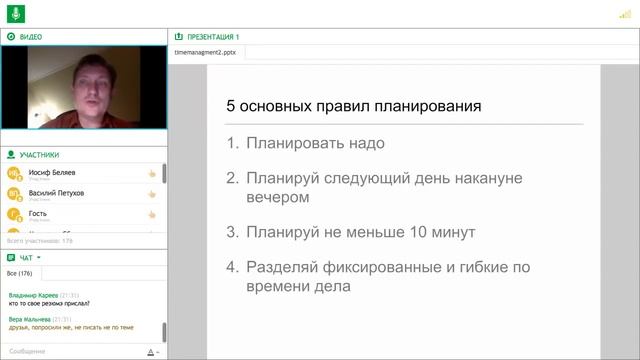This screenshot has height=360, width=640.
Task: Click raised hand icon for Василий Петухов
Action: (x=152, y=194)
